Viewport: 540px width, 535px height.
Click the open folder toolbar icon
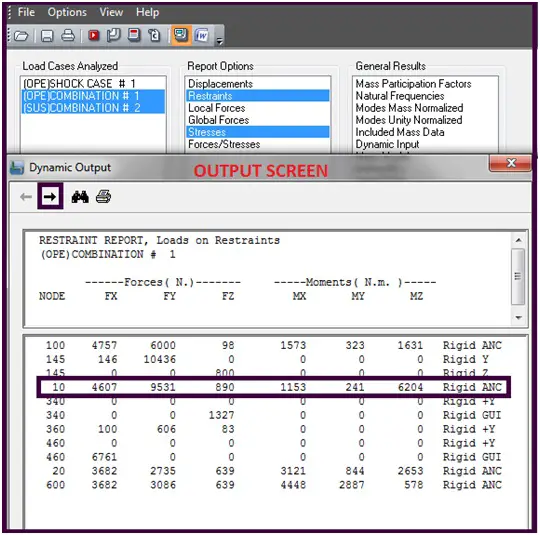tap(21, 35)
